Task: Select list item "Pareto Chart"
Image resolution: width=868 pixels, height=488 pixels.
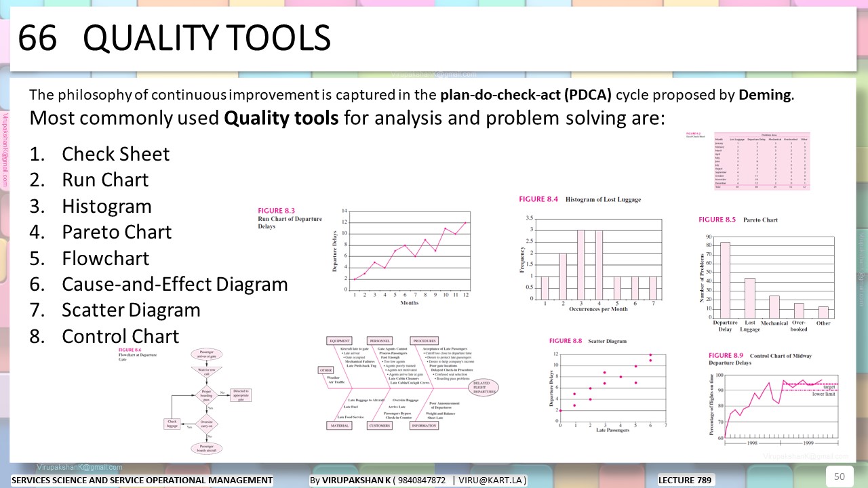Action: click(x=117, y=232)
